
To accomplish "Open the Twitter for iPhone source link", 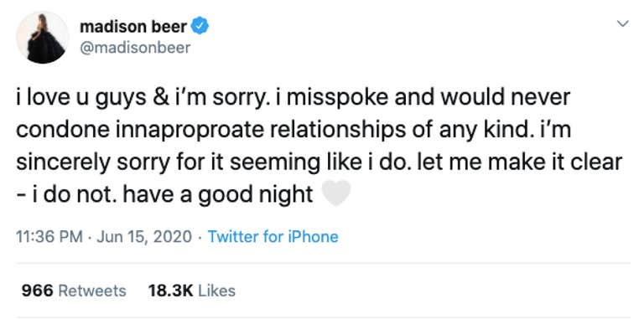I will [x=273, y=237].
